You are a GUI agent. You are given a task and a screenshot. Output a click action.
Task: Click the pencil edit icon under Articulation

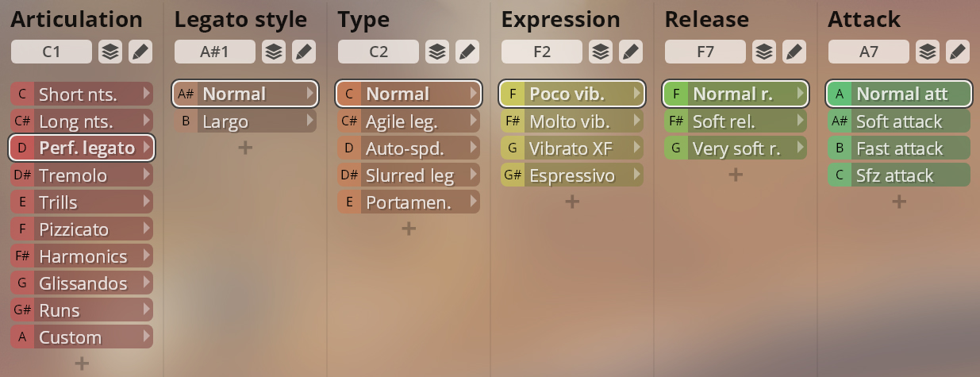coord(140,52)
